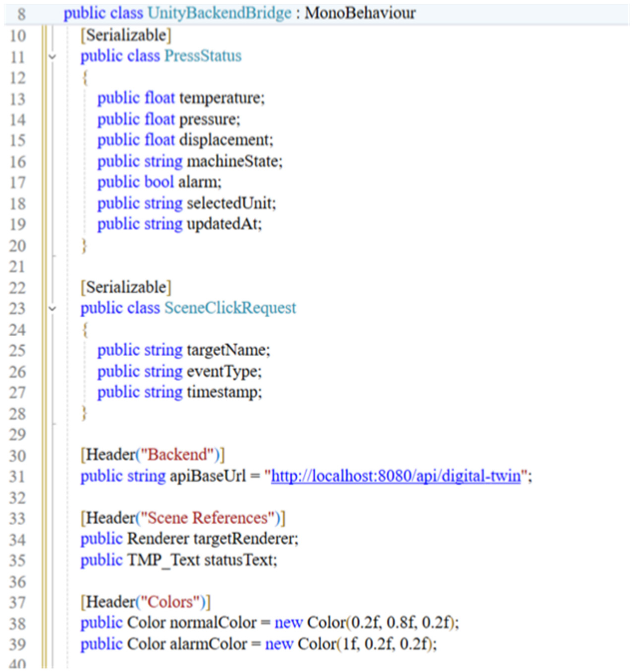Screen dimensions: 632x672
Task: Click the normalColor variable name
Action: tap(213, 623)
